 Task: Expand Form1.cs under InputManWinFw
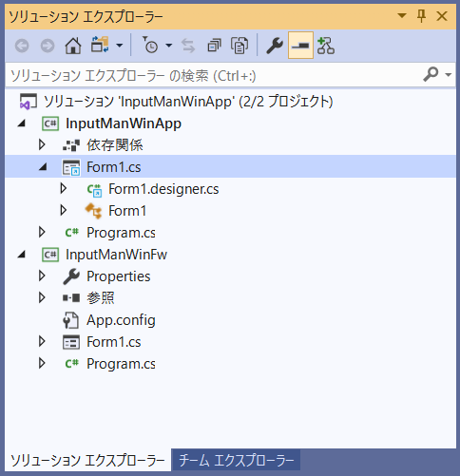tap(42, 341)
